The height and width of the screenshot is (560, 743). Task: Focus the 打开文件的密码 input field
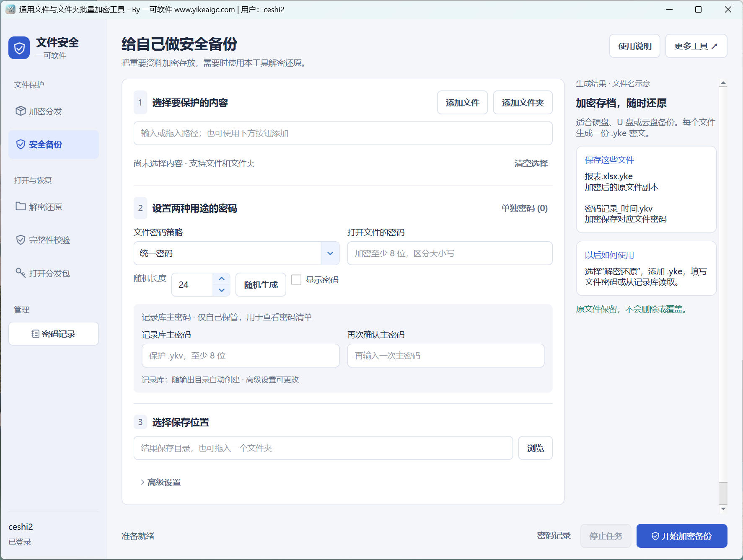click(450, 253)
